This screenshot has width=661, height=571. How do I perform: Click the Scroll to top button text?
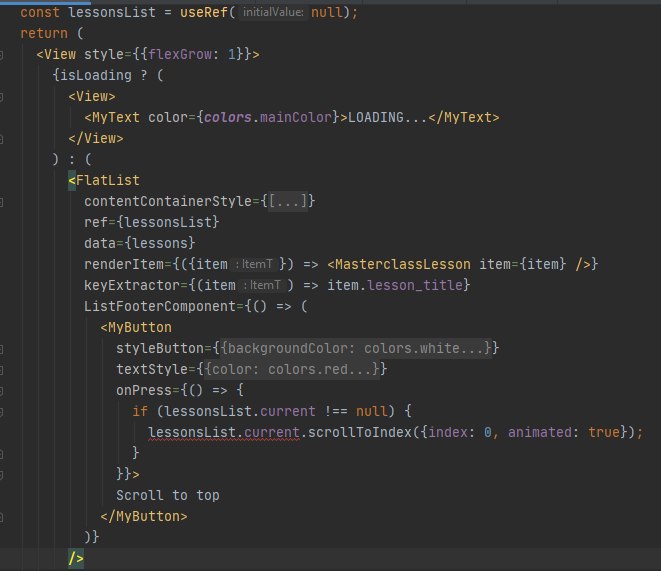[168, 496]
